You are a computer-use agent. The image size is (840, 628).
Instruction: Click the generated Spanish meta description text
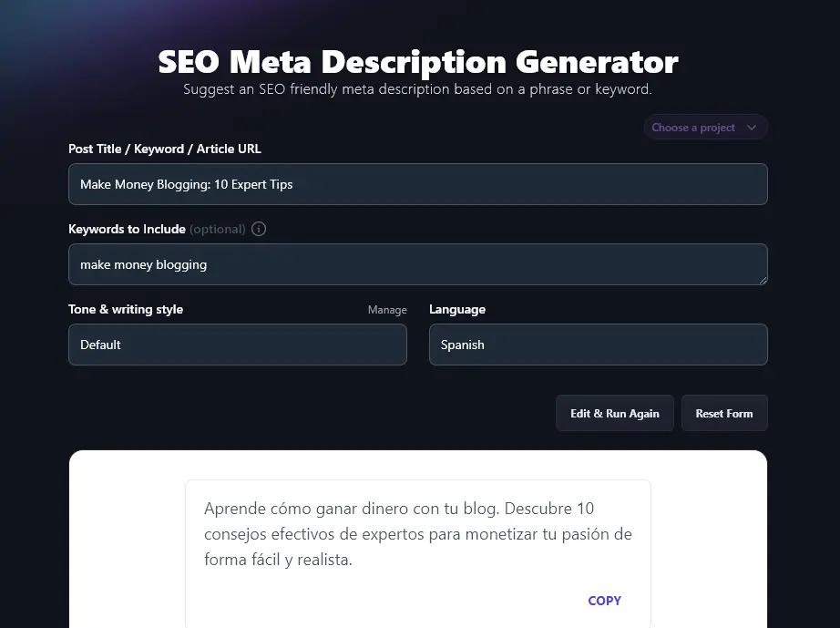click(x=417, y=534)
